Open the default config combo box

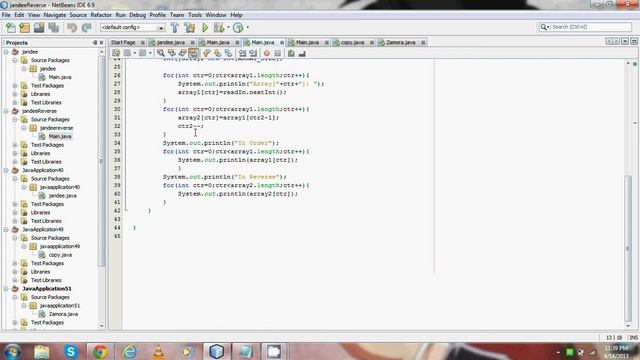pyautogui.click(x=132, y=27)
